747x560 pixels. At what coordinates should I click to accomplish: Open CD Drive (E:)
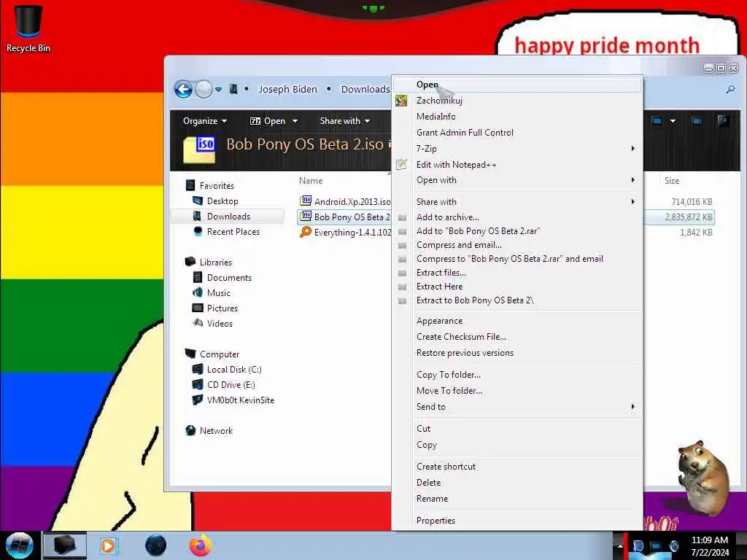[x=231, y=385]
